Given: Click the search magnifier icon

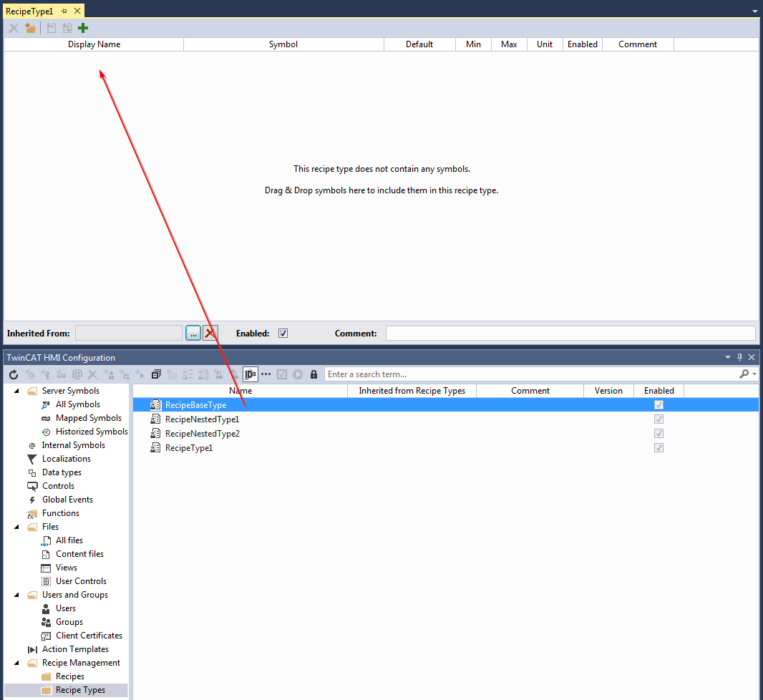Looking at the screenshot, I should [744, 374].
